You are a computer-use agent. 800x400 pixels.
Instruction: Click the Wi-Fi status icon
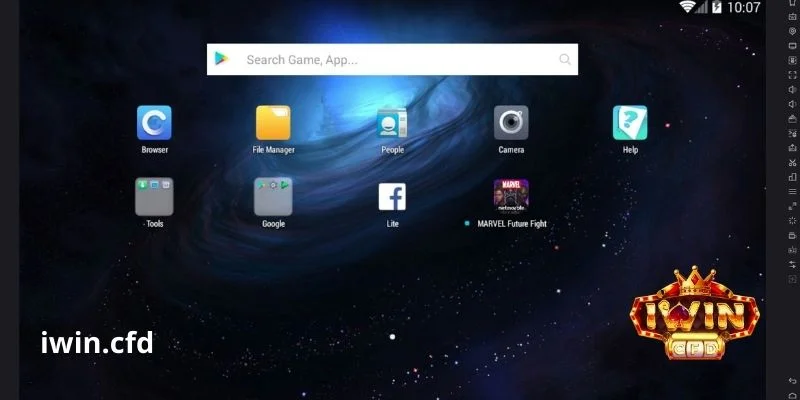click(687, 7)
